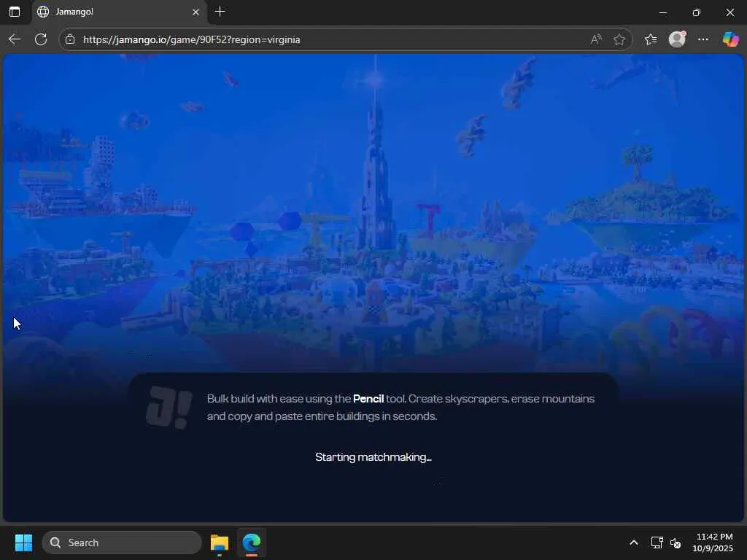Close the browser window

[729, 12]
